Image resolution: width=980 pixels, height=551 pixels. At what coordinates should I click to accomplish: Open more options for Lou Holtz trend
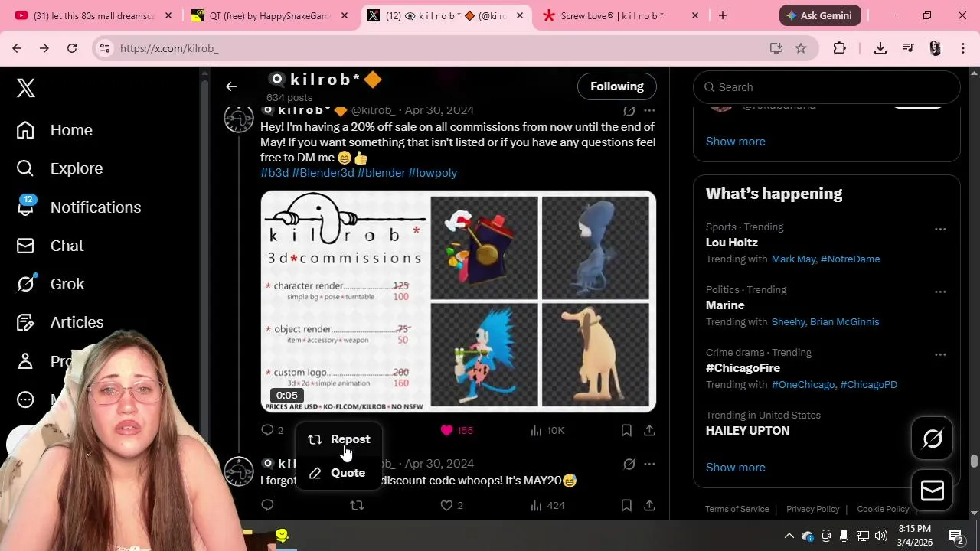[x=940, y=229]
